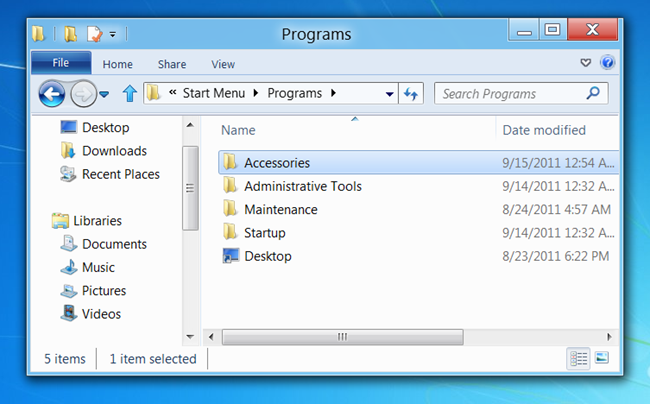Switch to Large icons view in status bar
The width and height of the screenshot is (650, 404).
coord(602,358)
